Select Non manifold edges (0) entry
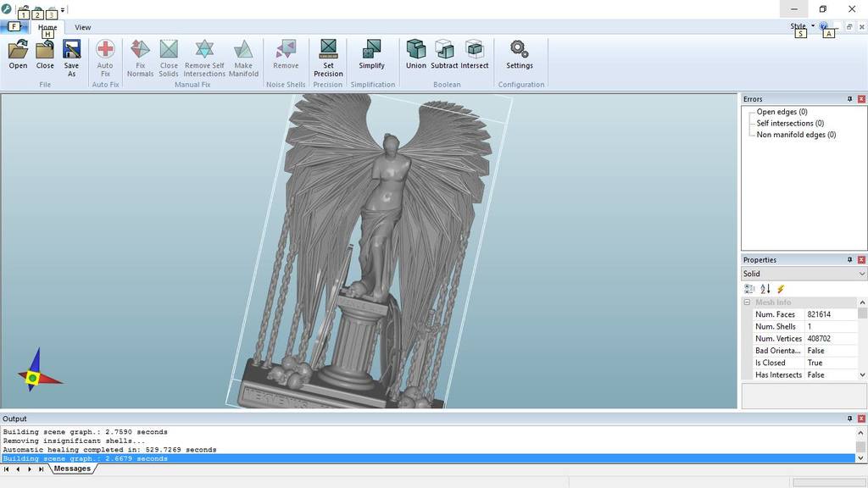This screenshot has width=868, height=488. [796, 135]
